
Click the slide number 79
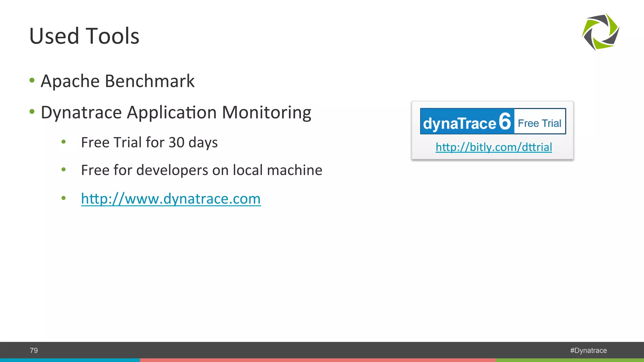(x=34, y=350)
